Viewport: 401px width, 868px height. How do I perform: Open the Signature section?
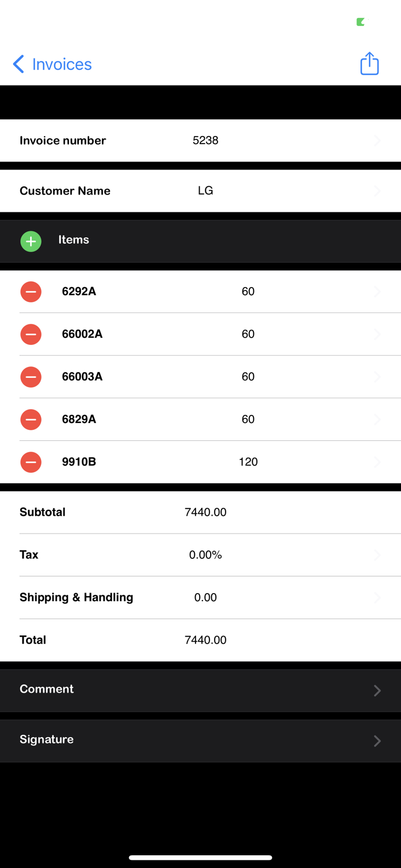click(200, 740)
